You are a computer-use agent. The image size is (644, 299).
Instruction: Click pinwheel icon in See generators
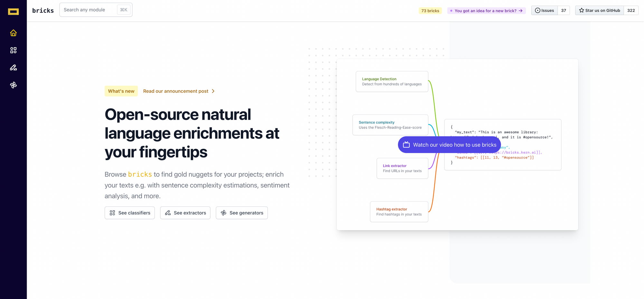pos(223,213)
